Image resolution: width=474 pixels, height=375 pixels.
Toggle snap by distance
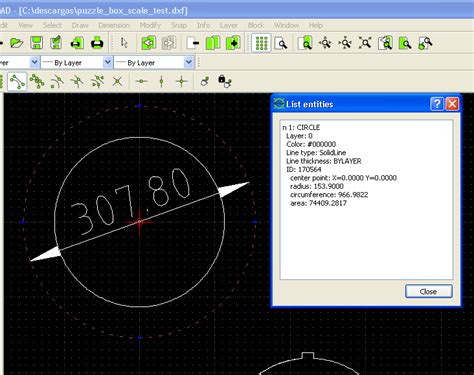[97, 81]
